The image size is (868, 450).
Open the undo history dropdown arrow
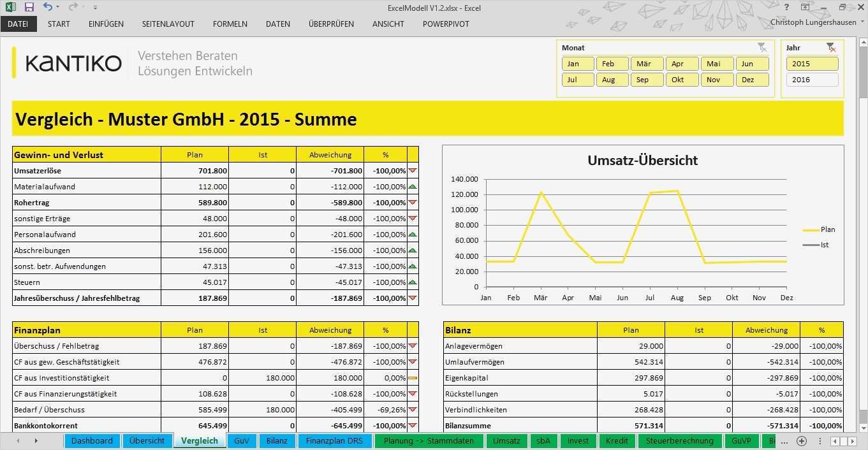coord(57,8)
